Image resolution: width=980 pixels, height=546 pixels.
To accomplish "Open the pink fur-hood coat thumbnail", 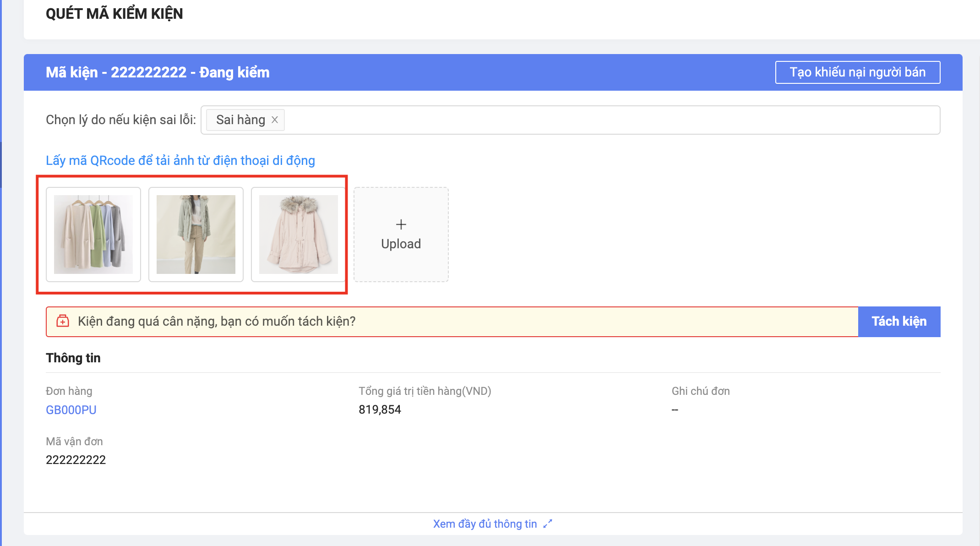I will (x=299, y=235).
